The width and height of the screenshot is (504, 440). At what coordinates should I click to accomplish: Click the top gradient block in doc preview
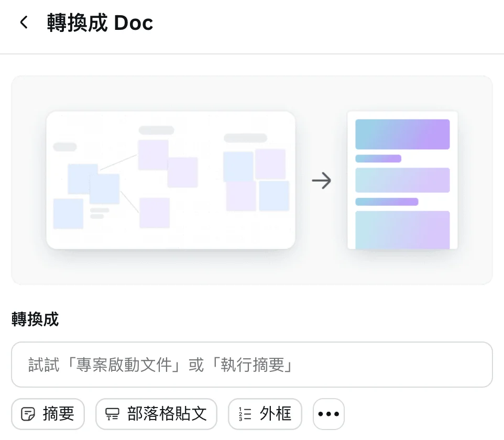click(x=402, y=134)
